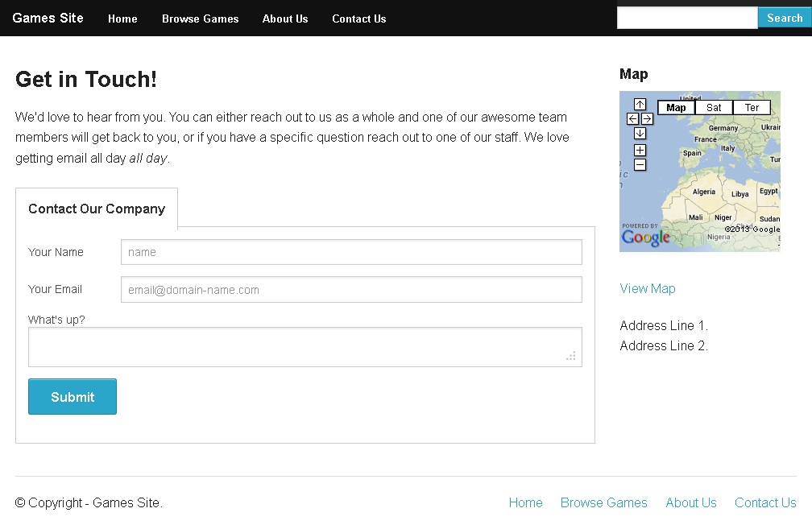Open Browse Games from the top navigation
The width and height of the screenshot is (812, 529).
(x=200, y=19)
